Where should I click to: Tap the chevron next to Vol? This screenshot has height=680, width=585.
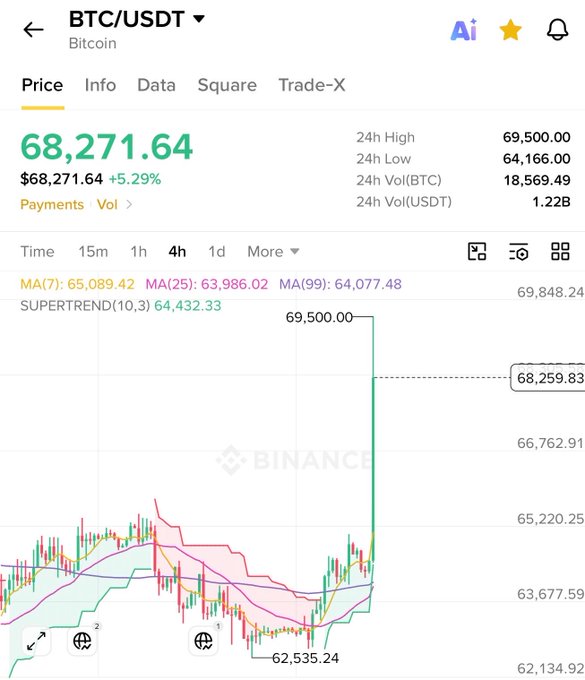(x=129, y=204)
